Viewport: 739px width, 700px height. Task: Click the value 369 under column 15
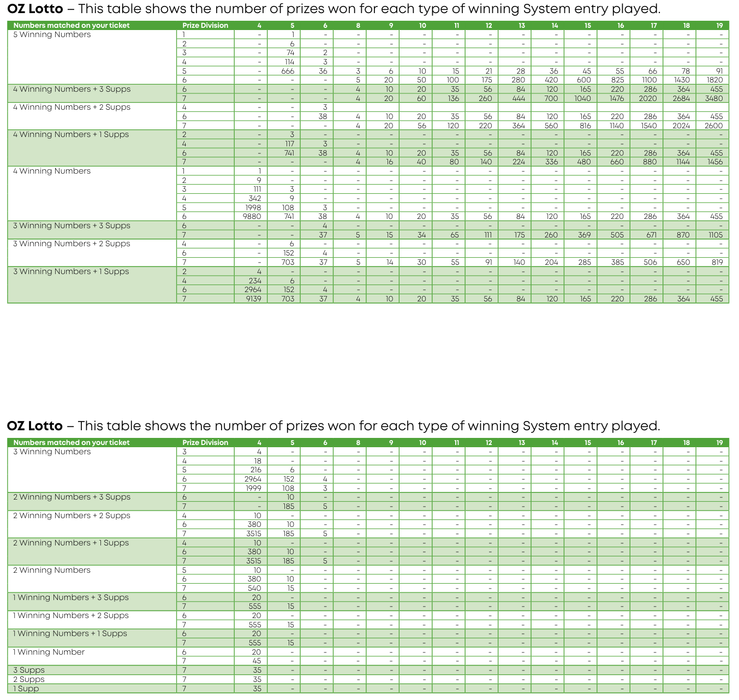pos(585,235)
